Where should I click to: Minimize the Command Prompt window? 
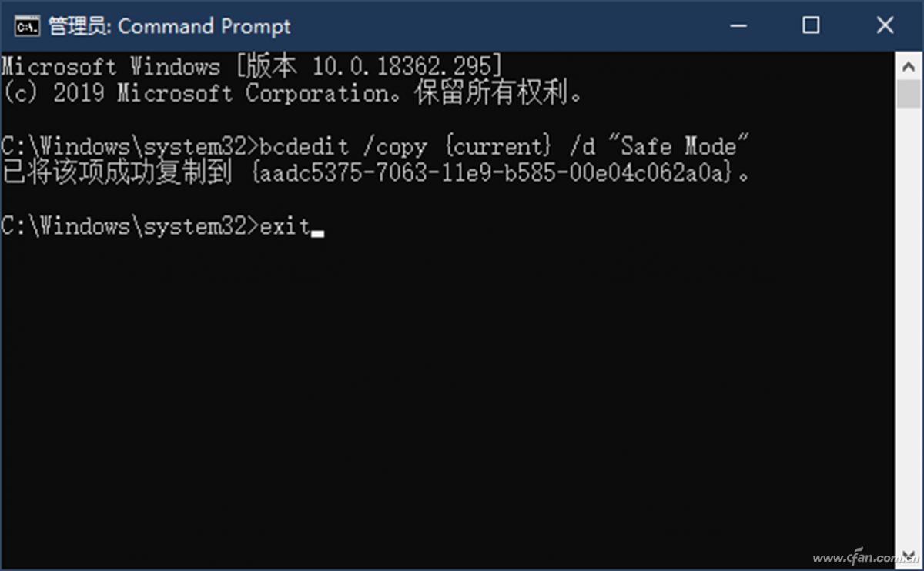pos(738,25)
